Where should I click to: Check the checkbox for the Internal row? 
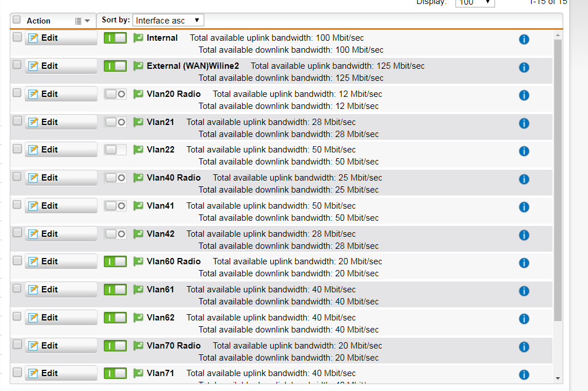17,37
